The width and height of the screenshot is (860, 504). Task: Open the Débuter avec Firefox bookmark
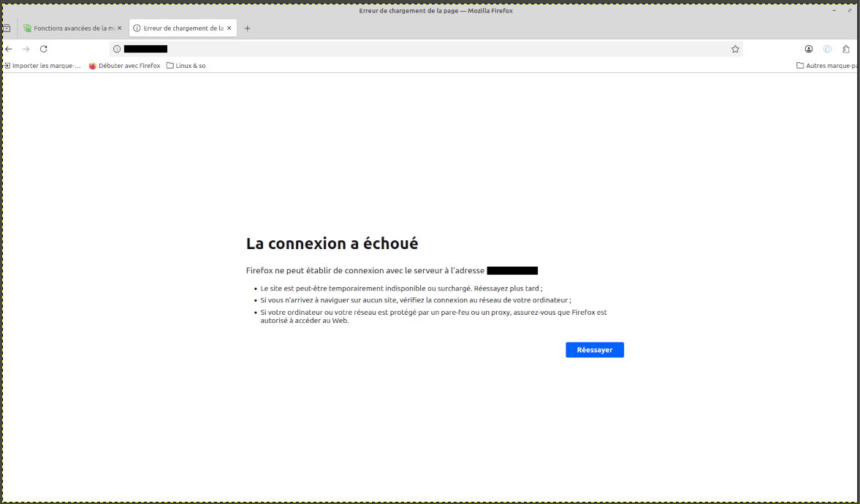click(124, 66)
